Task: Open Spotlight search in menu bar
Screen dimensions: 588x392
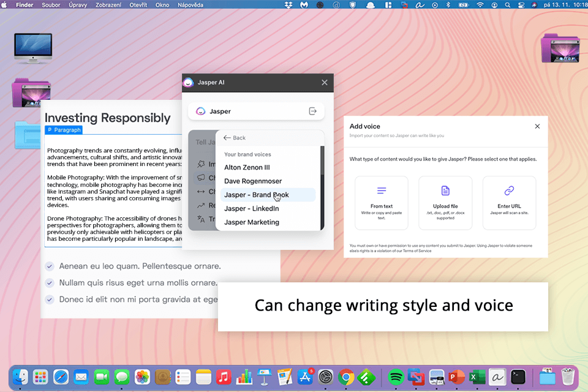Action: pos(507,5)
